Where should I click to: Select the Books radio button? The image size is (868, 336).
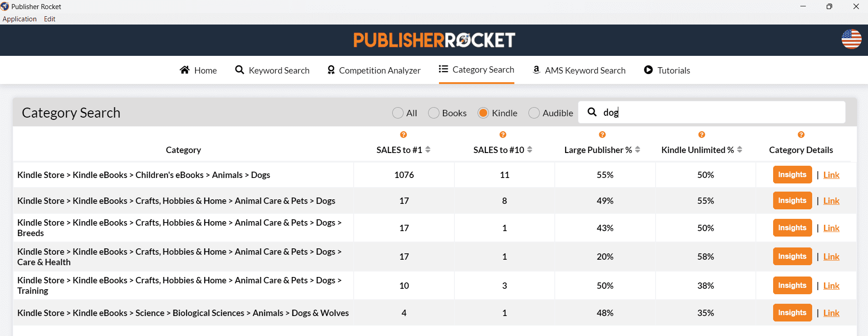[434, 113]
